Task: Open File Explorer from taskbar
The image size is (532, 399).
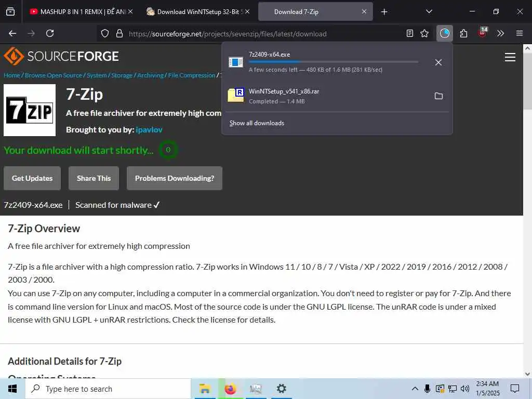Action: click(x=205, y=389)
